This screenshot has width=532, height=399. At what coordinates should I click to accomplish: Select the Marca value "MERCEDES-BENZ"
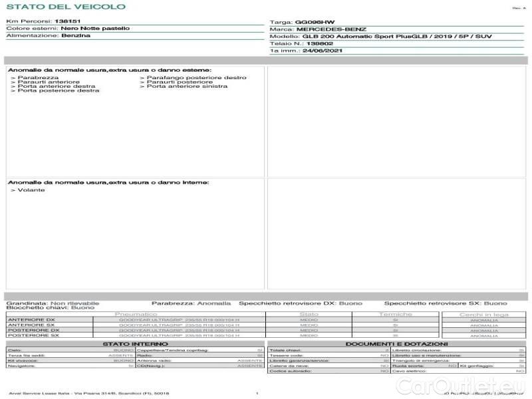[331, 29]
